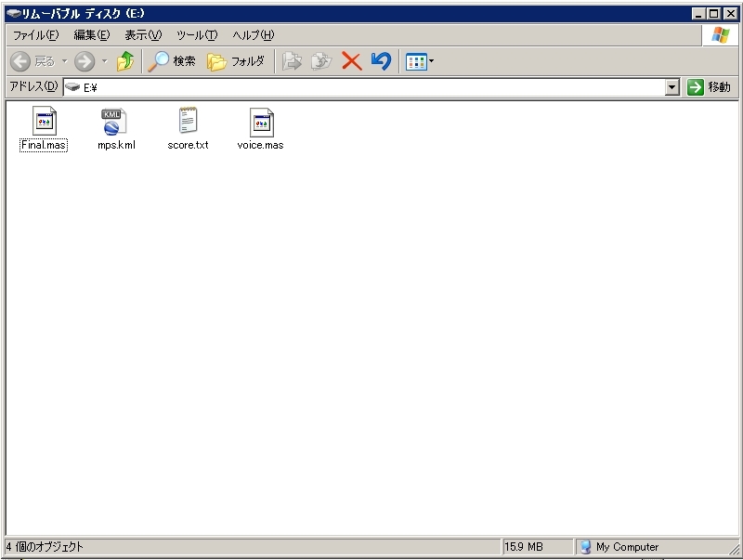Image resolution: width=743 pixels, height=560 pixels.
Task: Select the score.txt file icon
Action: coord(189,121)
